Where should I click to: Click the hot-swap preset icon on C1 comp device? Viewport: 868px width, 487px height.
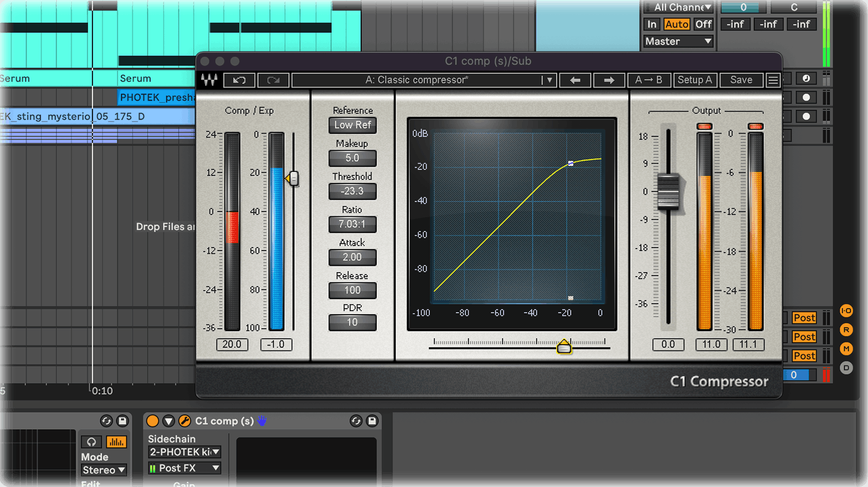356,421
